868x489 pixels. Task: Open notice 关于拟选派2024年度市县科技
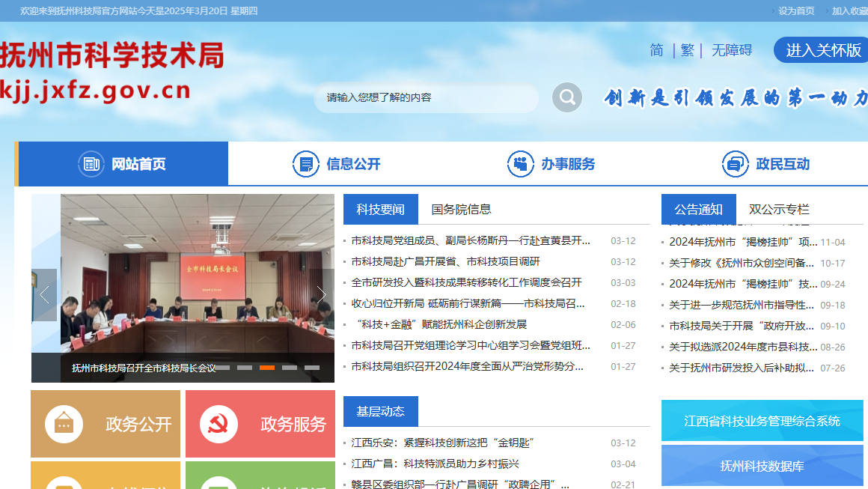[x=743, y=347]
